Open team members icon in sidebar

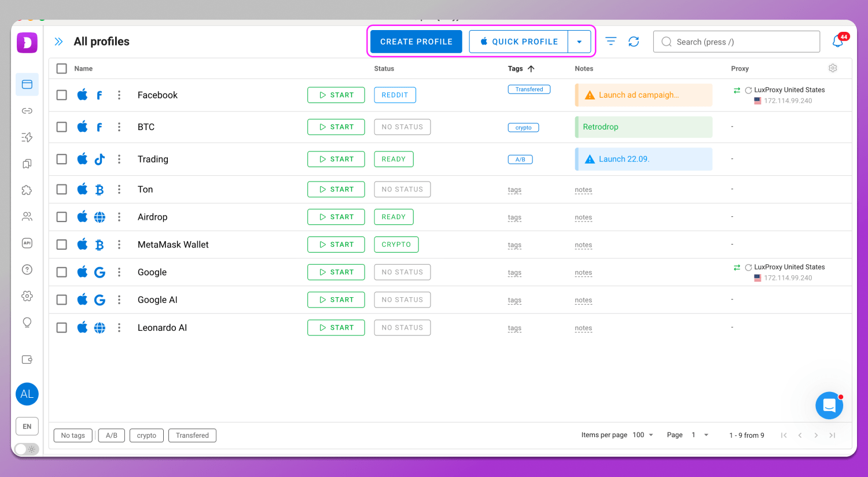(27, 217)
